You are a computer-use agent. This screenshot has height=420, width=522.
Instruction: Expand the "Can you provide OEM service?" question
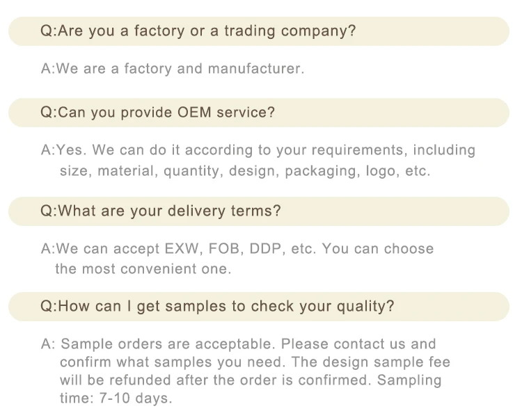[x=158, y=113]
